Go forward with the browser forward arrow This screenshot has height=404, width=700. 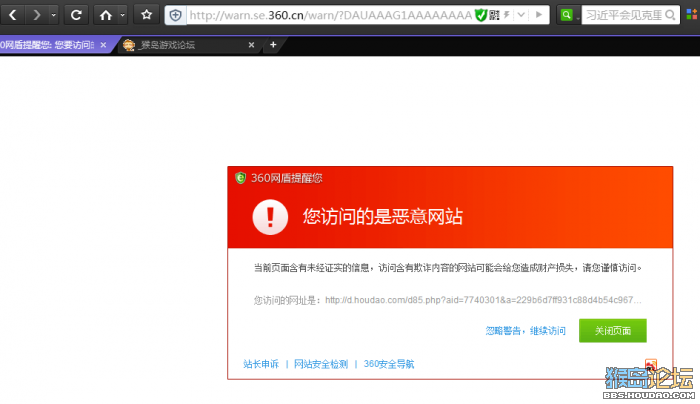(37, 15)
